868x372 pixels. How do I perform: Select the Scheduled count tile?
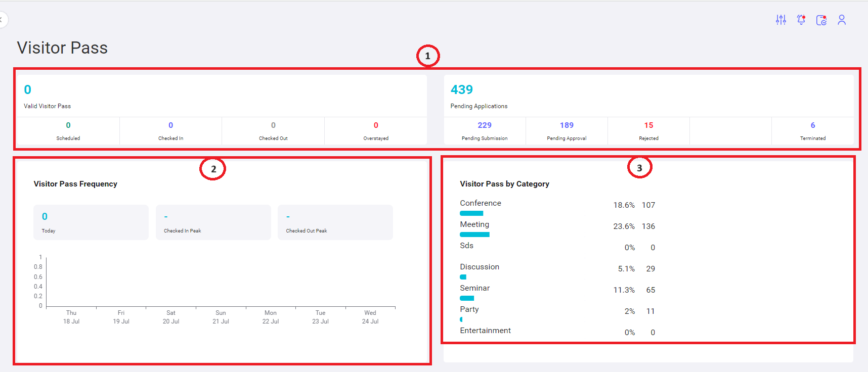tap(68, 131)
